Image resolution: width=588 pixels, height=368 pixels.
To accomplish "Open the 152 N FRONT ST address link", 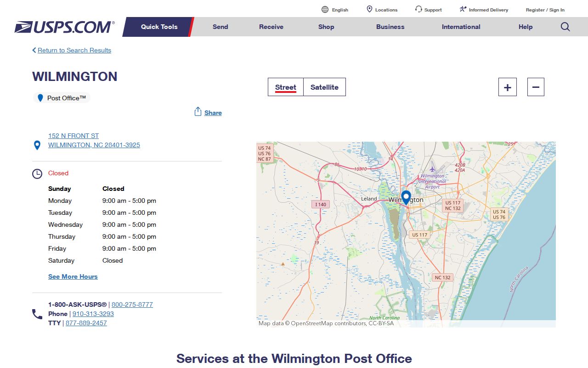I will click(73, 136).
